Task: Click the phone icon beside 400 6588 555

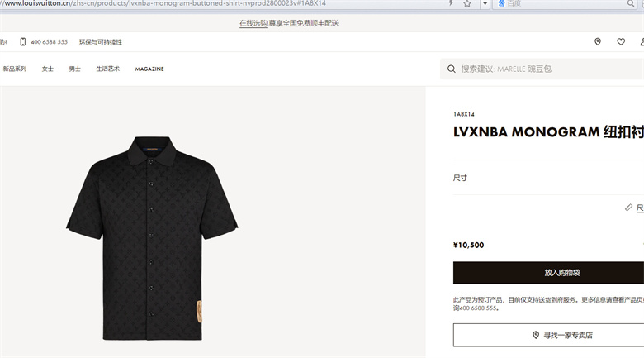Action: (x=23, y=42)
